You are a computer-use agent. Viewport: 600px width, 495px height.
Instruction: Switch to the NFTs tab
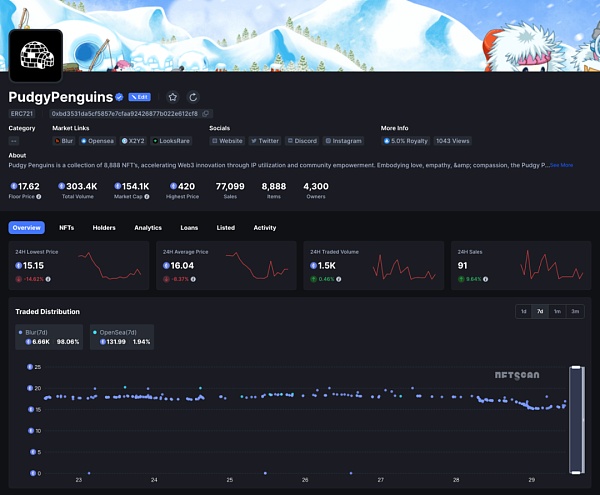tap(67, 228)
